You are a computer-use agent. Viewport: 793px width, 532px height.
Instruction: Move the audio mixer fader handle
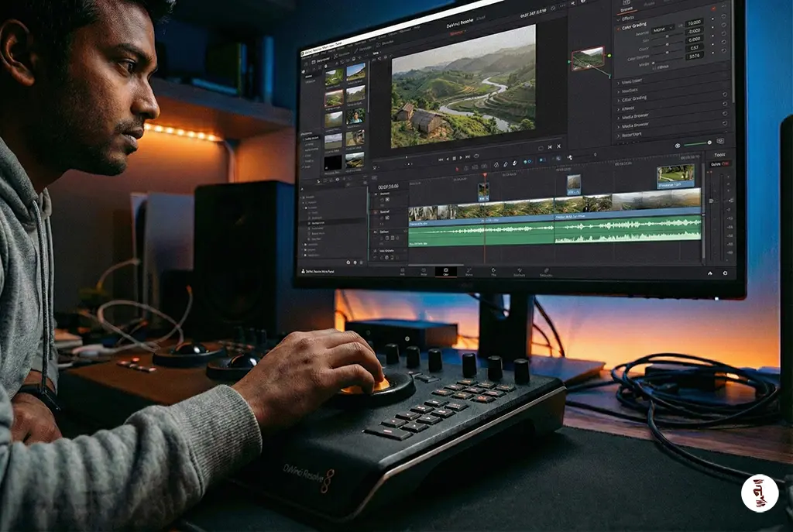click(x=712, y=201)
